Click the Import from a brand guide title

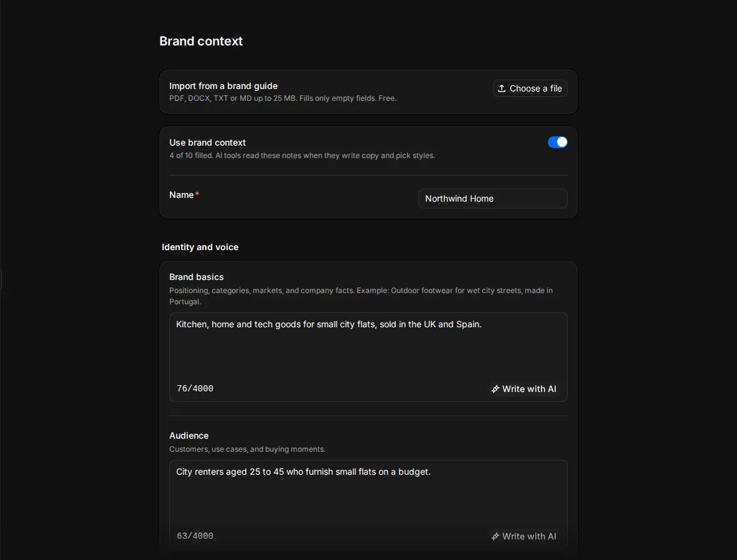click(223, 86)
